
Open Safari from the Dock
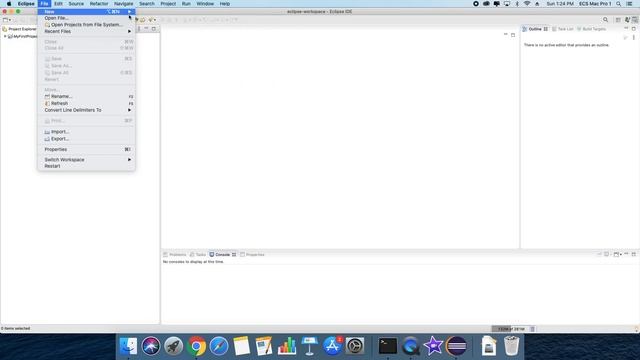click(219, 346)
